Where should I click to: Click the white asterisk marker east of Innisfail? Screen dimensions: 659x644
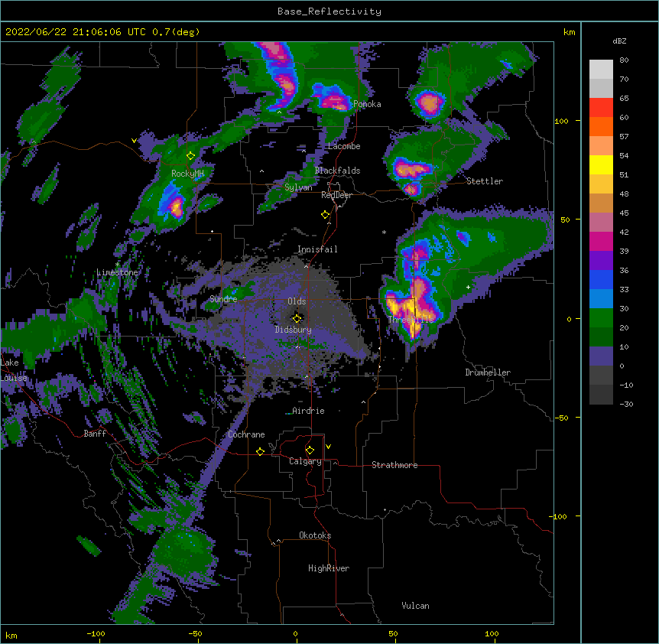click(384, 232)
